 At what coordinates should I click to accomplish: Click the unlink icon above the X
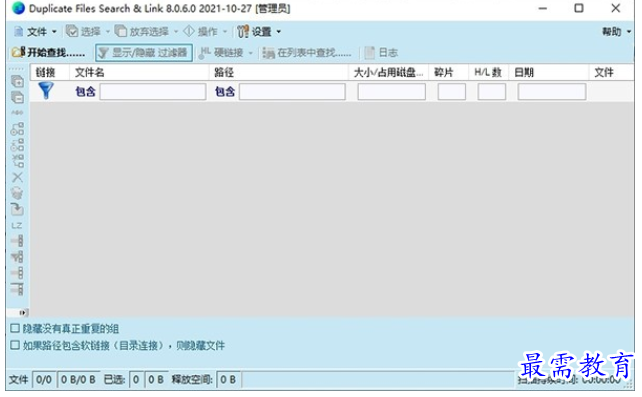pos(17,161)
